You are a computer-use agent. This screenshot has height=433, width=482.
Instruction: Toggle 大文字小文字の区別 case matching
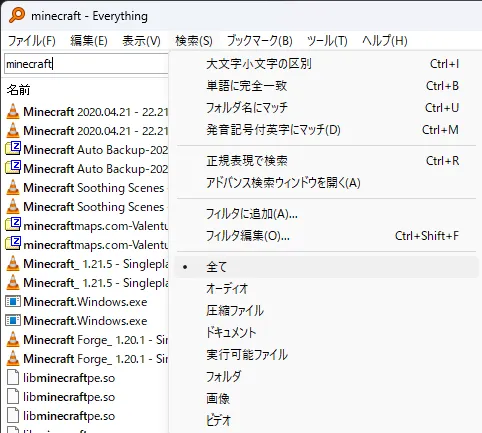327,64
